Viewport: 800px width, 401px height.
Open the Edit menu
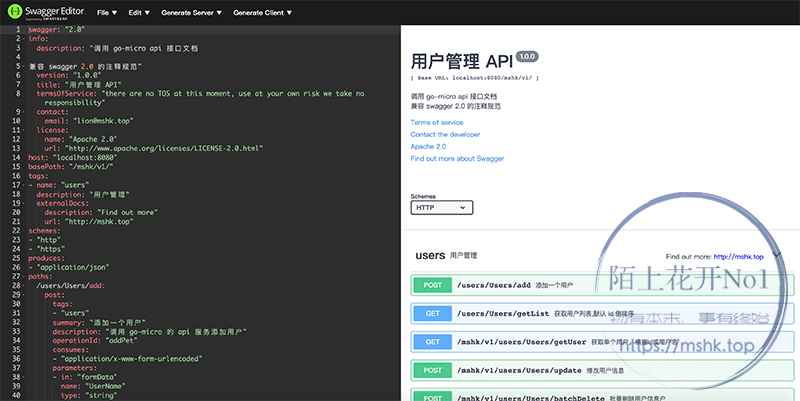[139, 13]
